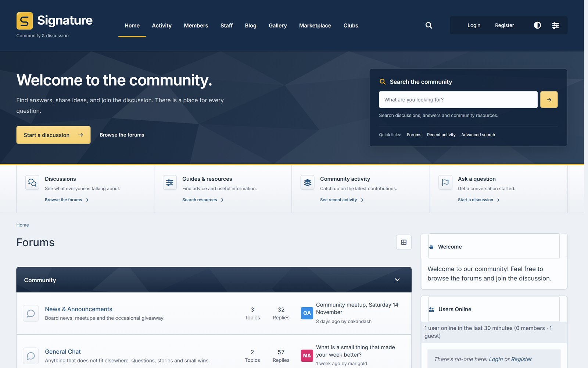Click Search resources link under Guides
The image size is (588, 368).
click(203, 200)
